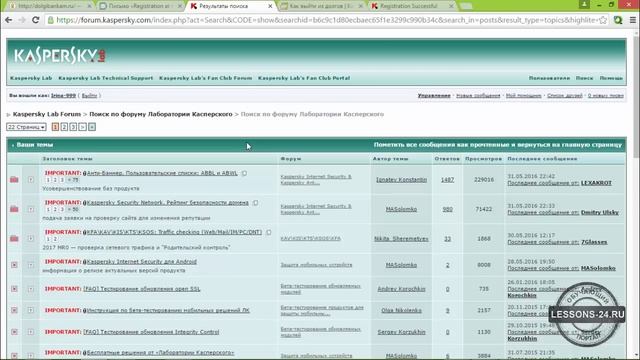Open Chrome menu hamburger icon

[x=633, y=20]
